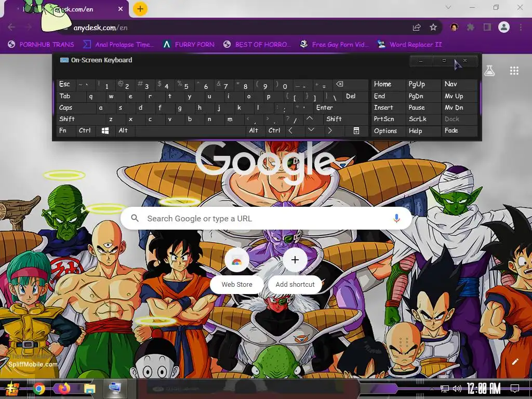Click the 12:00 AM taskbar clock
Screen dimensions: 532x399
(484, 389)
